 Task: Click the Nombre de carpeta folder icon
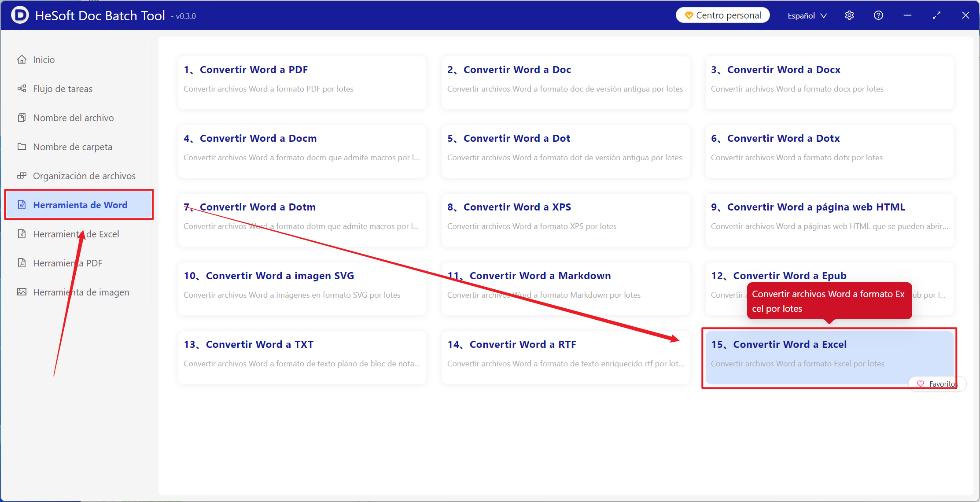[22, 147]
